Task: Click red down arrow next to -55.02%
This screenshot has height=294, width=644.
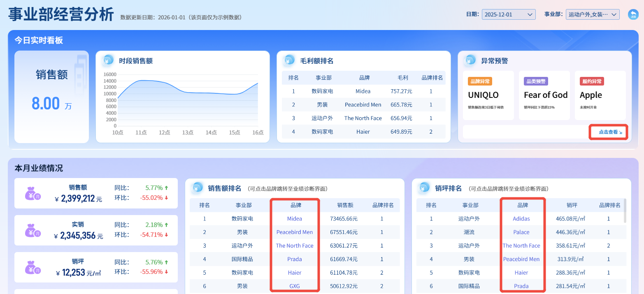Action: pos(166,198)
